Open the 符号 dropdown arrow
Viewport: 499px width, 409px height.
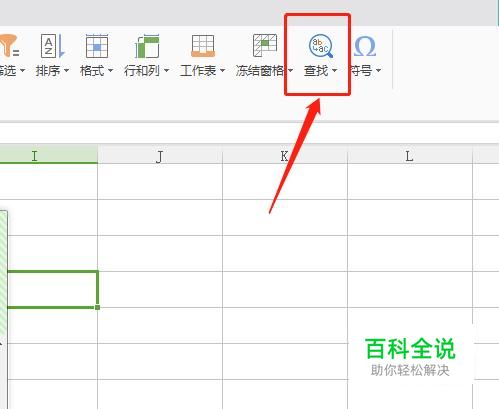coord(378,70)
